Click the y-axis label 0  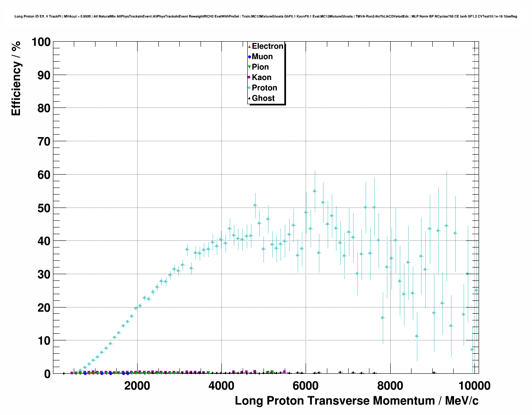click(47, 374)
